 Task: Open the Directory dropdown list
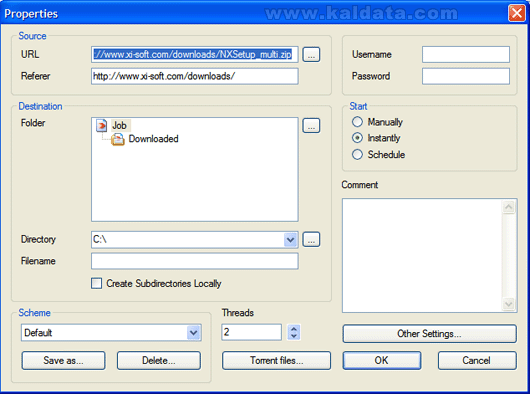[290, 240]
